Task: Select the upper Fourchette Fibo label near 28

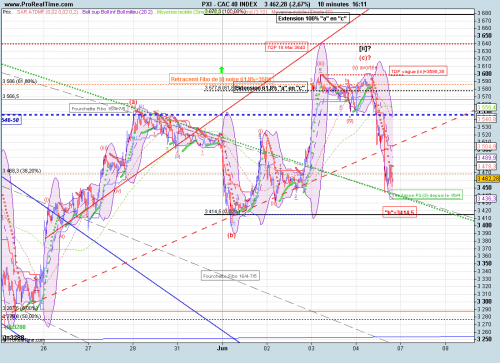Action: pos(99,109)
